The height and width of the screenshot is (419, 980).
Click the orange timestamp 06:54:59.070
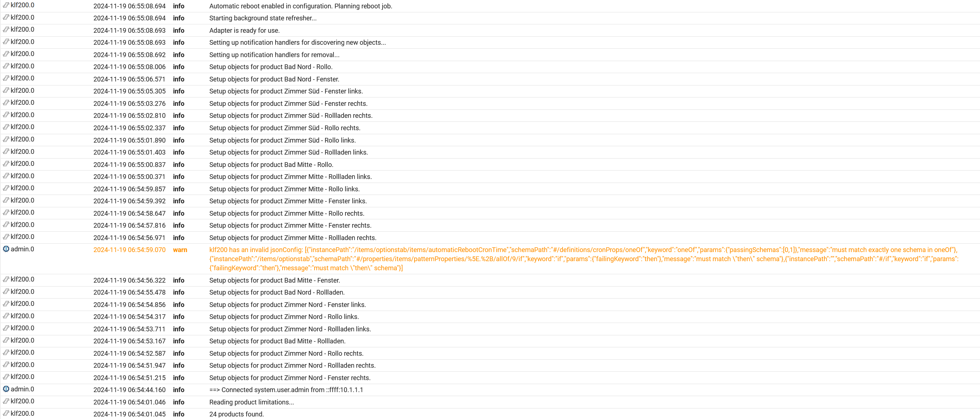pyautogui.click(x=129, y=250)
